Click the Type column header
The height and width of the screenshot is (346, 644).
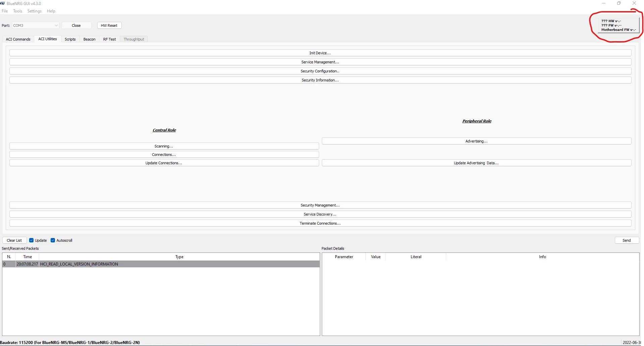(179, 257)
